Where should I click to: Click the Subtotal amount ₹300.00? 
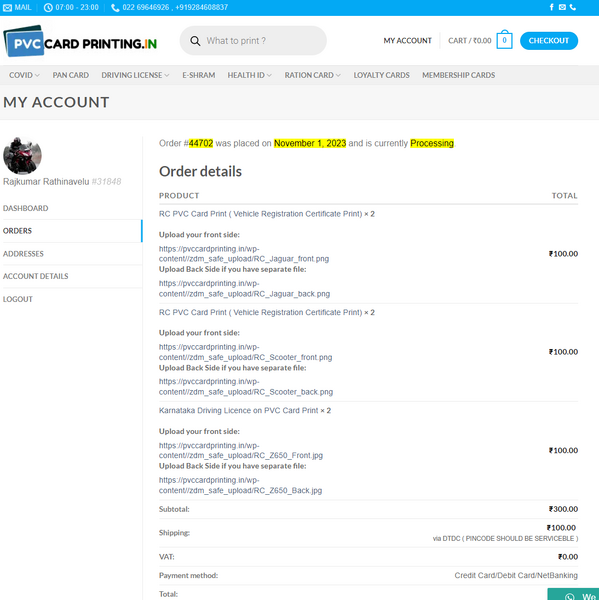point(563,509)
